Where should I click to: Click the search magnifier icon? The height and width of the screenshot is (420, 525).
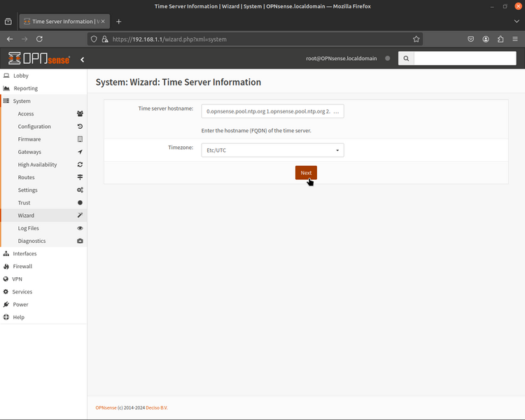[x=406, y=58]
